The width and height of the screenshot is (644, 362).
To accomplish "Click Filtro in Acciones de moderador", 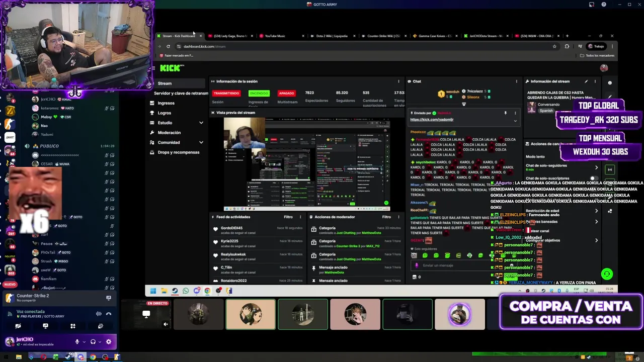I will coord(386,217).
